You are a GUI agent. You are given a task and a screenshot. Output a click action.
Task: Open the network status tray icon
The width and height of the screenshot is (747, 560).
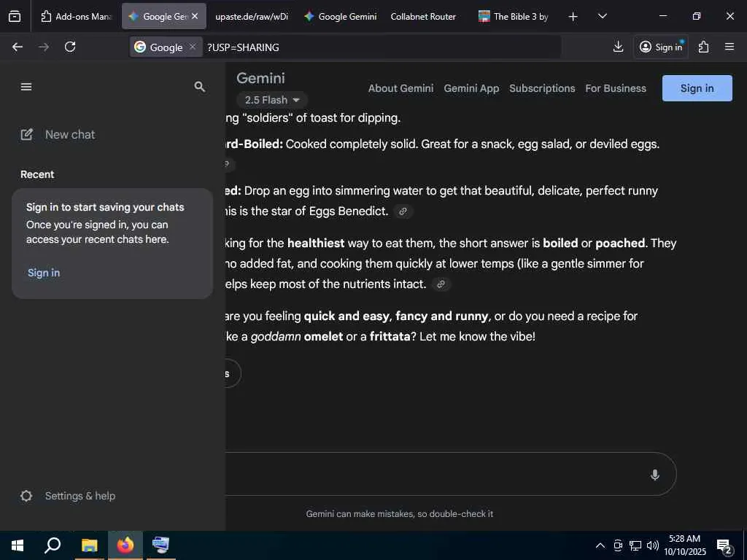point(635,545)
